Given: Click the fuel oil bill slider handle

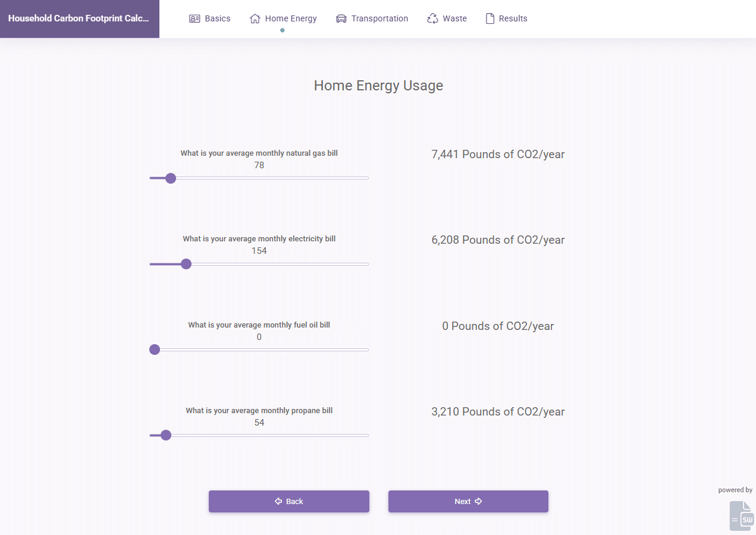Looking at the screenshot, I should (155, 350).
